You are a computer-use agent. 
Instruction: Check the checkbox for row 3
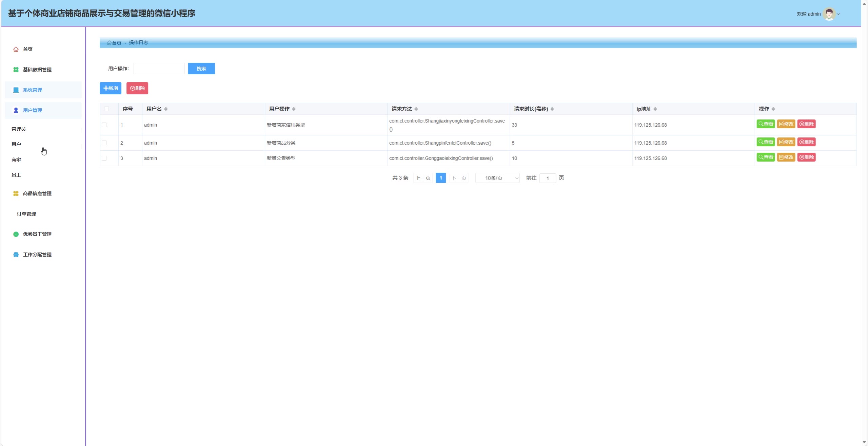(x=104, y=158)
